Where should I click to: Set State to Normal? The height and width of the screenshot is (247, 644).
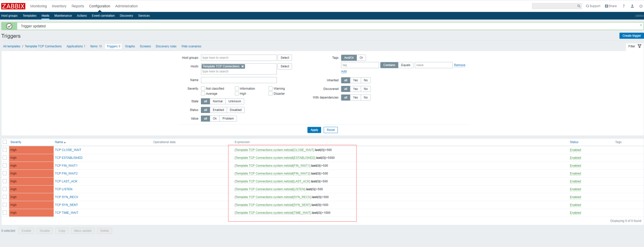click(x=218, y=101)
